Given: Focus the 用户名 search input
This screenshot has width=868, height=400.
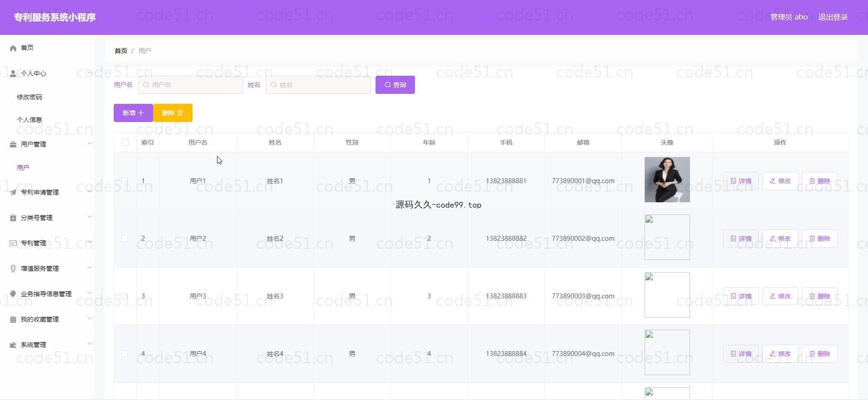Looking at the screenshot, I should (191, 85).
